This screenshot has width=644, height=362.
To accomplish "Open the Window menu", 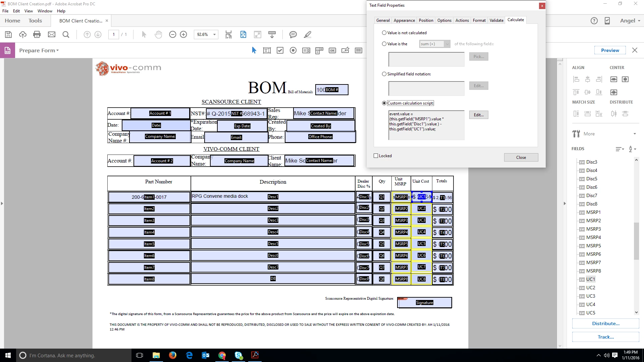I will (x=45, y=11).
